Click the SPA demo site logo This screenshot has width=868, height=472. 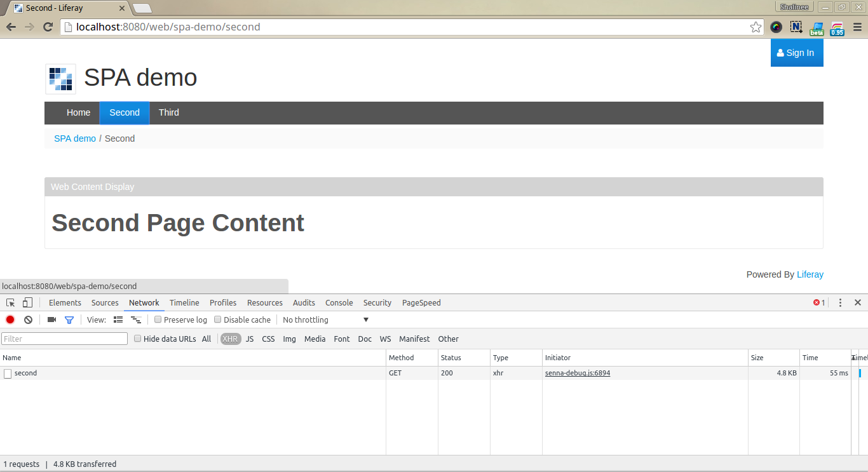point(60,79)
